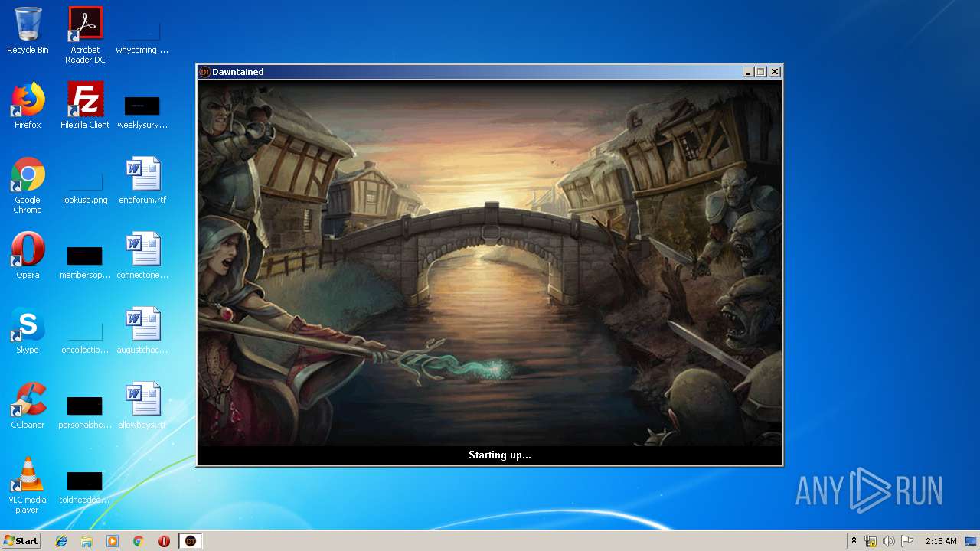Screen dimensions: 980x551
Task: Open volume control tray icon
Action: (x=889, y=541)
